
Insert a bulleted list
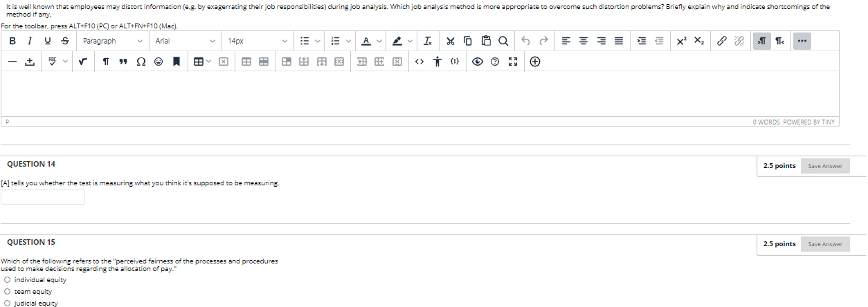(304, 41)
